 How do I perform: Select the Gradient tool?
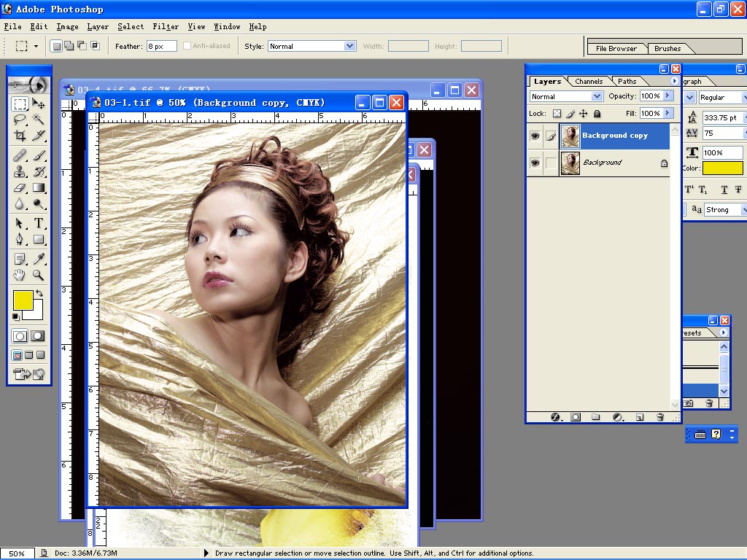click(39, 187)
